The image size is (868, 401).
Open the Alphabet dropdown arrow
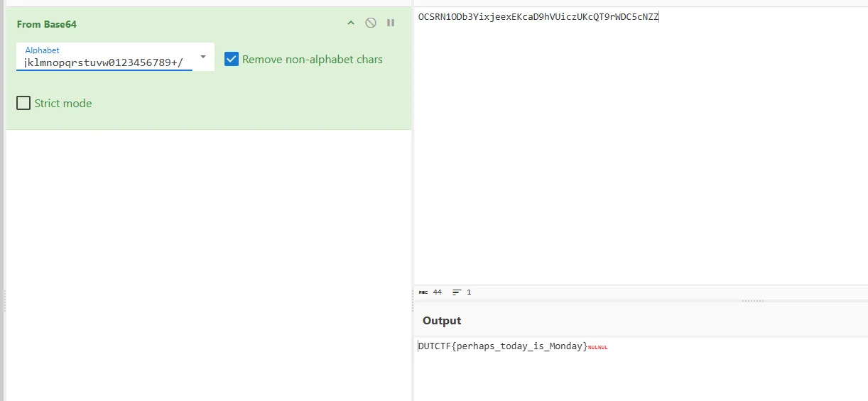coord(203,57)
